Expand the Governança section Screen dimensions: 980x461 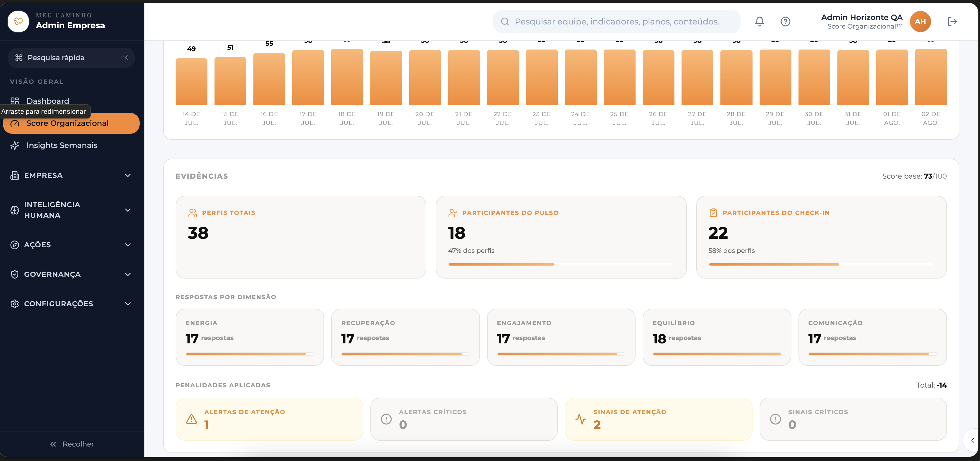click(71, 274)
